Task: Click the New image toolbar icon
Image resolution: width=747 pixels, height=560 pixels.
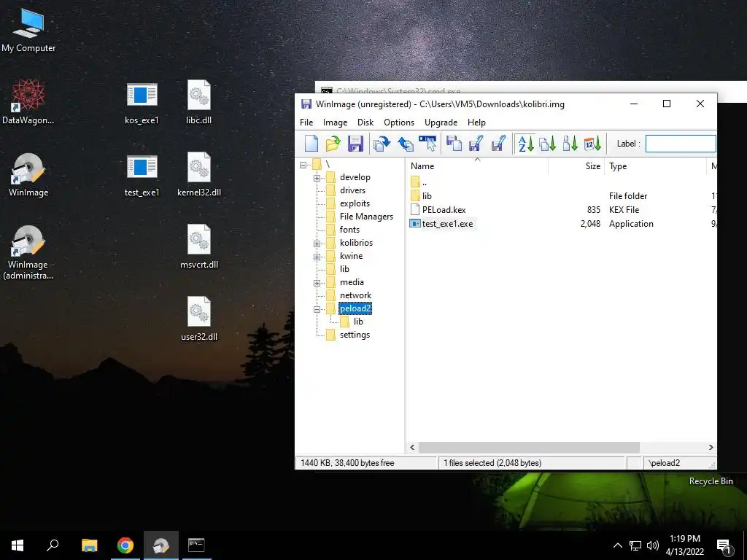Action: [x=311, y=144]
